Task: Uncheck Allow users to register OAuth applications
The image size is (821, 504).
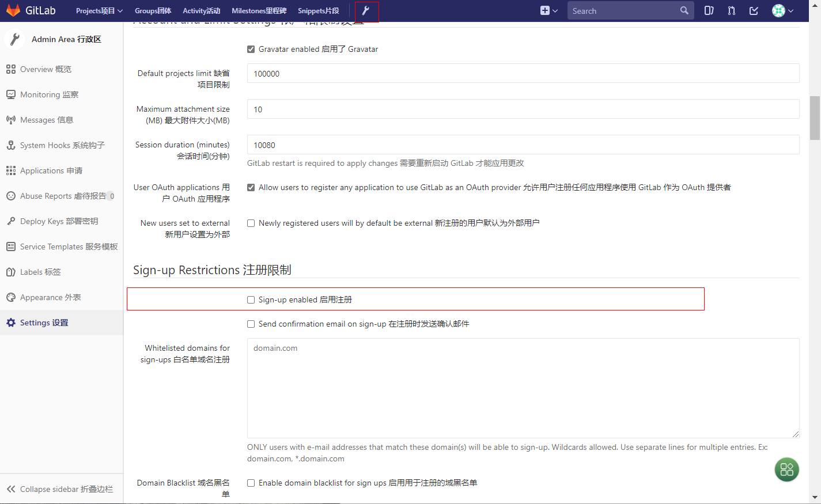Action: tap(251, 187)
